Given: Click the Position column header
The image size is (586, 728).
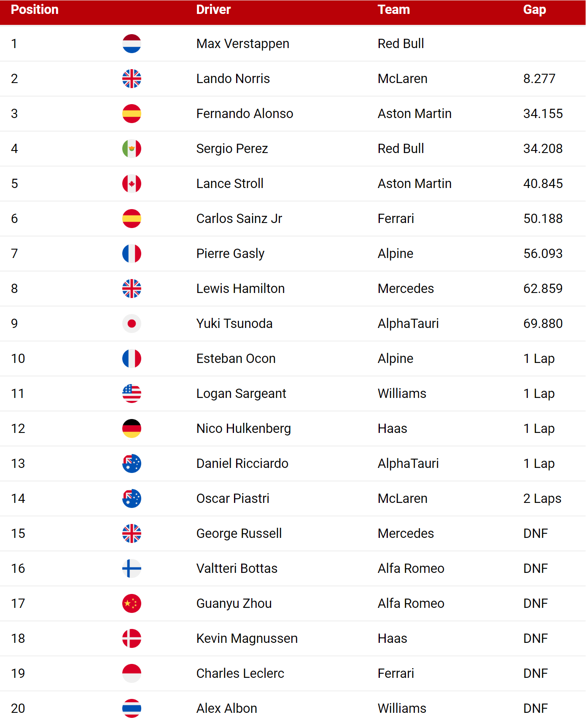Looking at the screenshot, I should click(x=35, y=10).
